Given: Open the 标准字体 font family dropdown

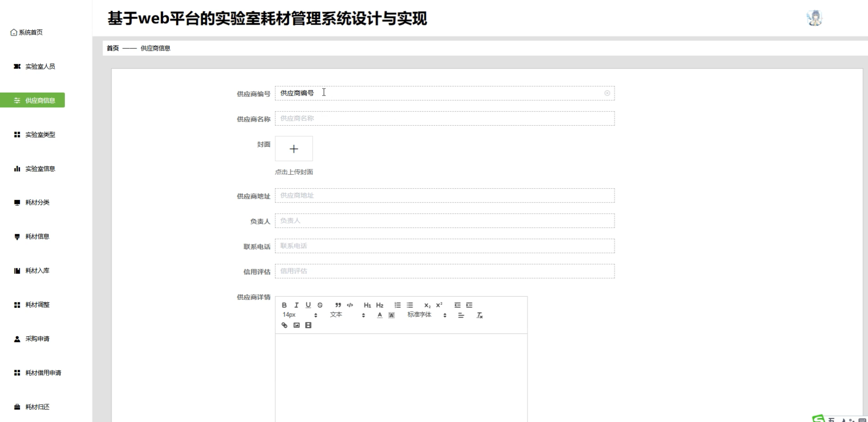Looking at the screenshot, I should point(420,315).
